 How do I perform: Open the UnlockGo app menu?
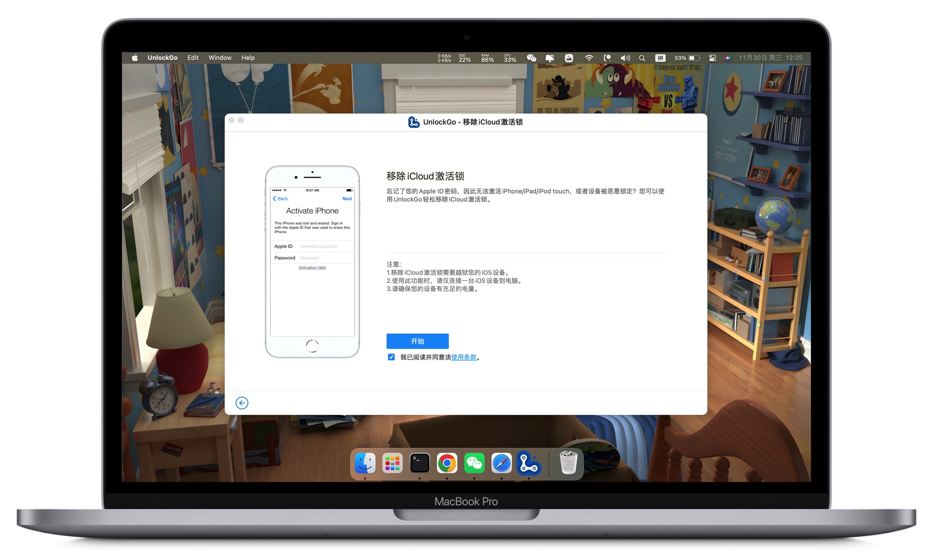click(x=162, y=57)
